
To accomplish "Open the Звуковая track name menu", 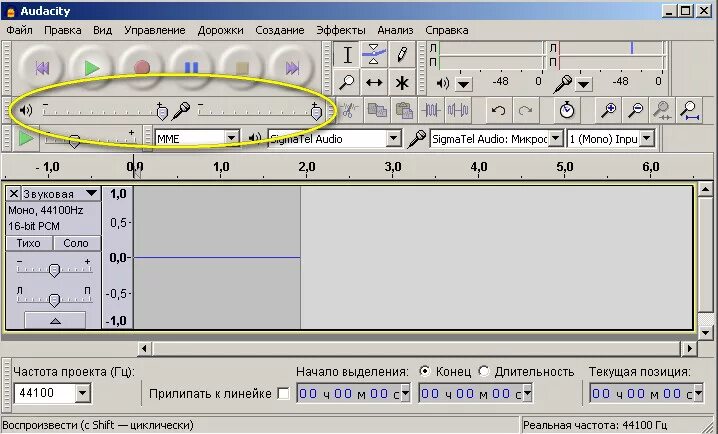I will pyautogui.click(x=60, y=194).
